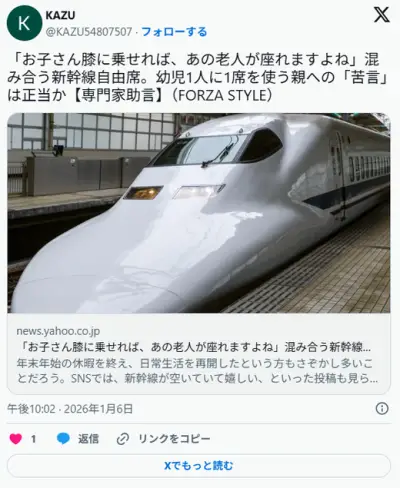400x488 pixels.
Task: Click リンクをコピー to copy link
Action: point(174,439)
